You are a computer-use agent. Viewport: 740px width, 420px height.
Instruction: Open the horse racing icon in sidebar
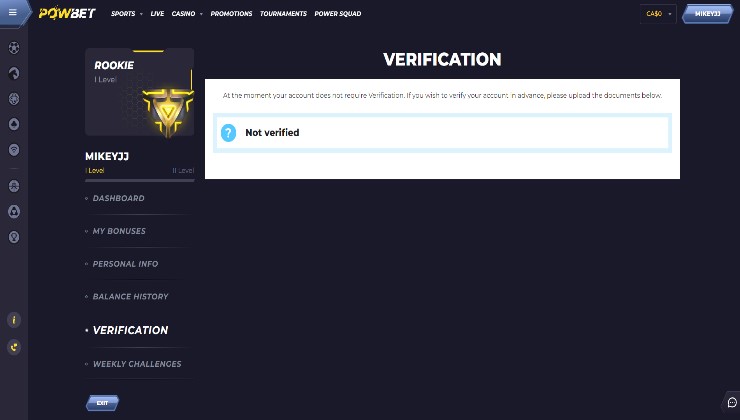point(14,73)
